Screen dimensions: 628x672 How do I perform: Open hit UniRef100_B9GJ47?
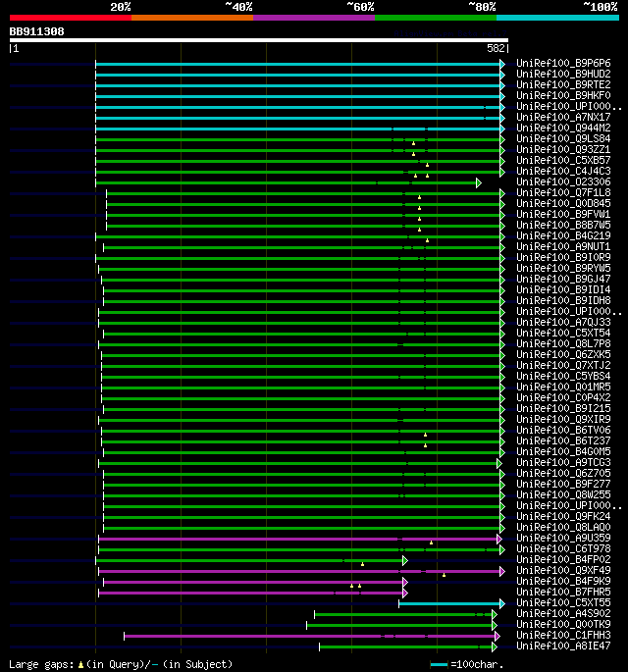(x=563, y=279)
